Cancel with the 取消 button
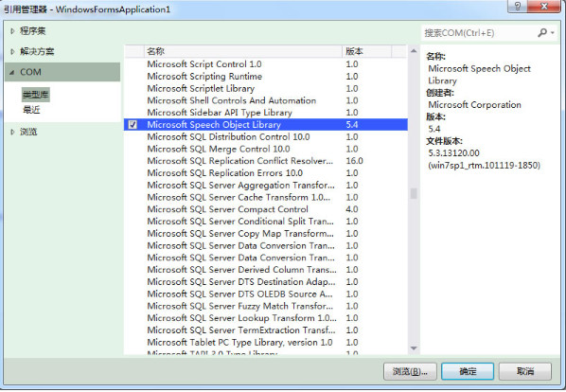Viewport: 566px width, 392px height. [525, 371]
